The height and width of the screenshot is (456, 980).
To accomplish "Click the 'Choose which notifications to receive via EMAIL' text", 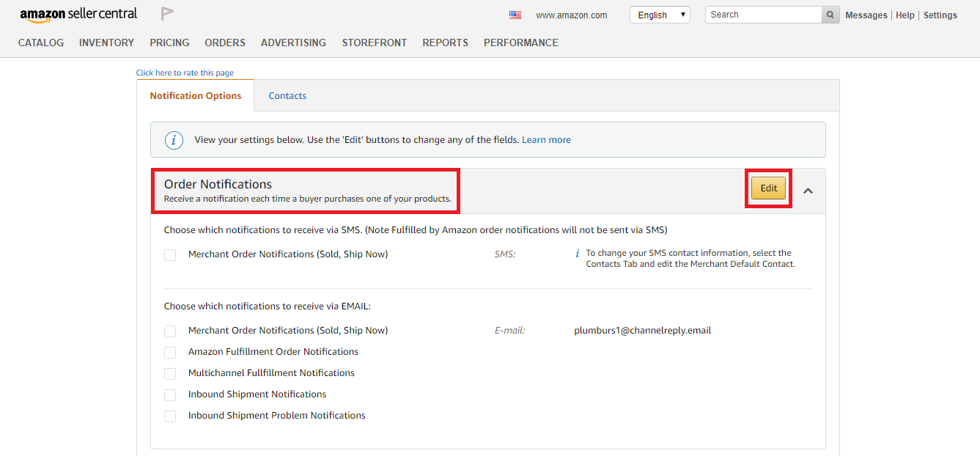I will [268, 306].
